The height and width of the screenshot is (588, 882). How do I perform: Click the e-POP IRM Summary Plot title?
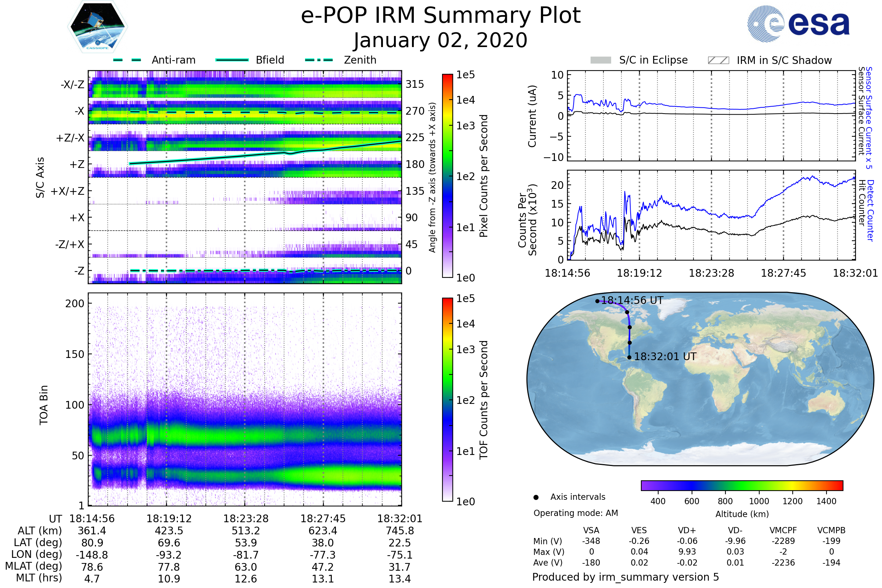[441, 16]
